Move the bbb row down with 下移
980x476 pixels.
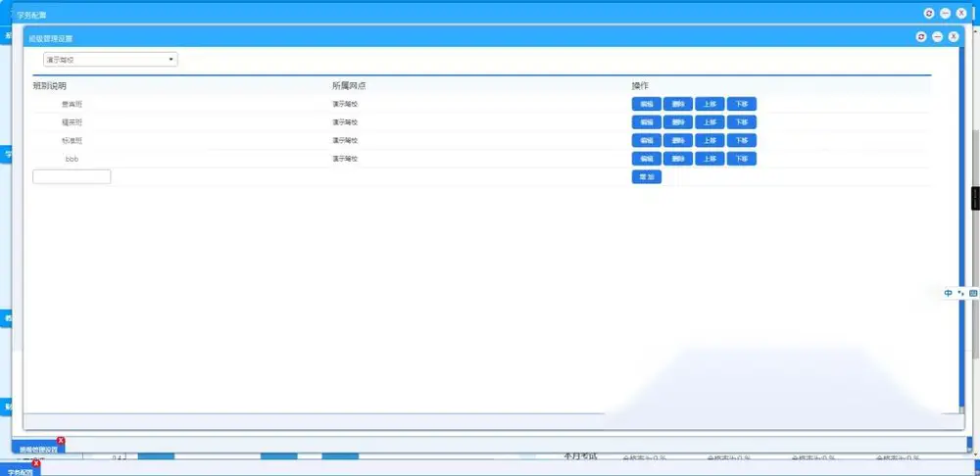741,159
